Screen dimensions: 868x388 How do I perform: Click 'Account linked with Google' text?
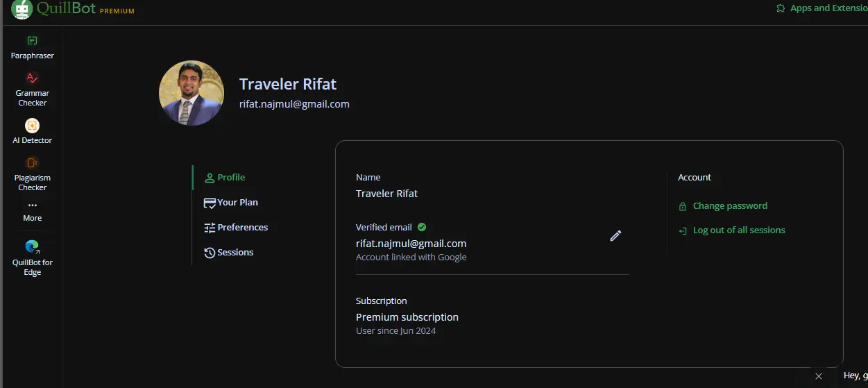click(x=411, y=258)
